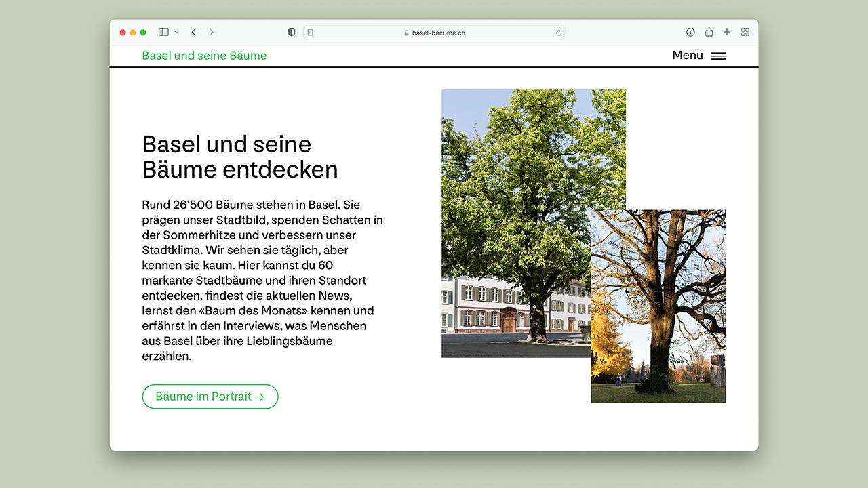This screenshot has width=868, height=488.
Task: Reload the page with refresh icon
Action: pos(559,33)
